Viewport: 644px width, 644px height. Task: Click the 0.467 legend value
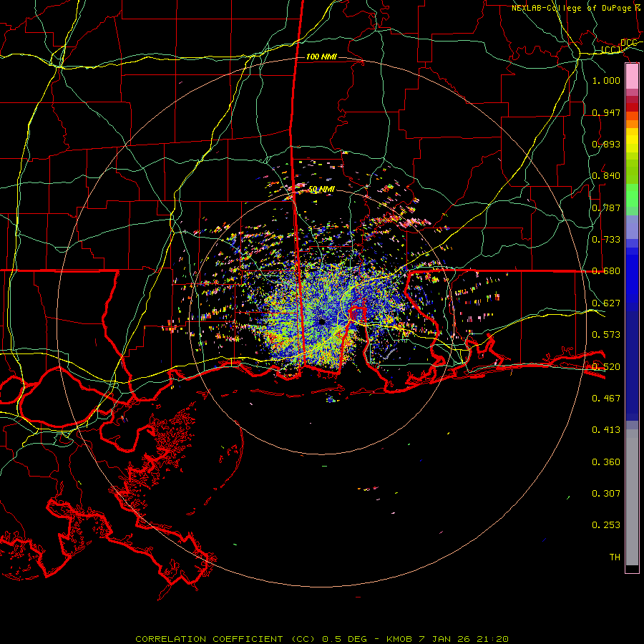pyautogui.click(x=606, y=398)
